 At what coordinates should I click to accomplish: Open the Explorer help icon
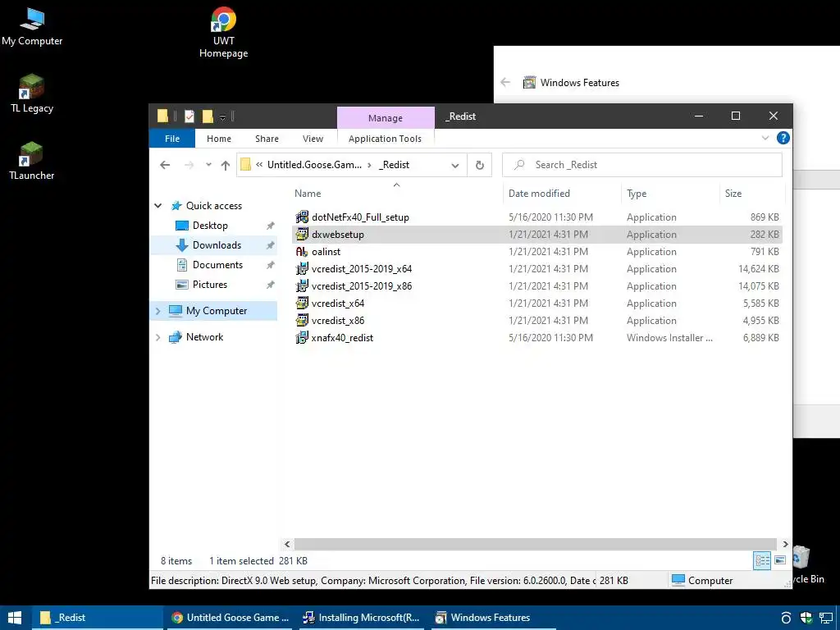pyautogui.click(x=783, y=138)
